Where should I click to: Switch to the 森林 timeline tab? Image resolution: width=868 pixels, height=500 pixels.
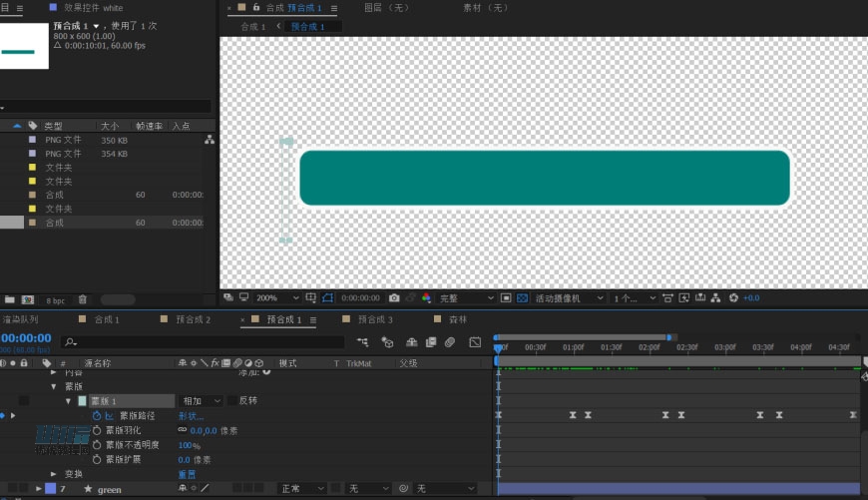(x=457, y=319)
